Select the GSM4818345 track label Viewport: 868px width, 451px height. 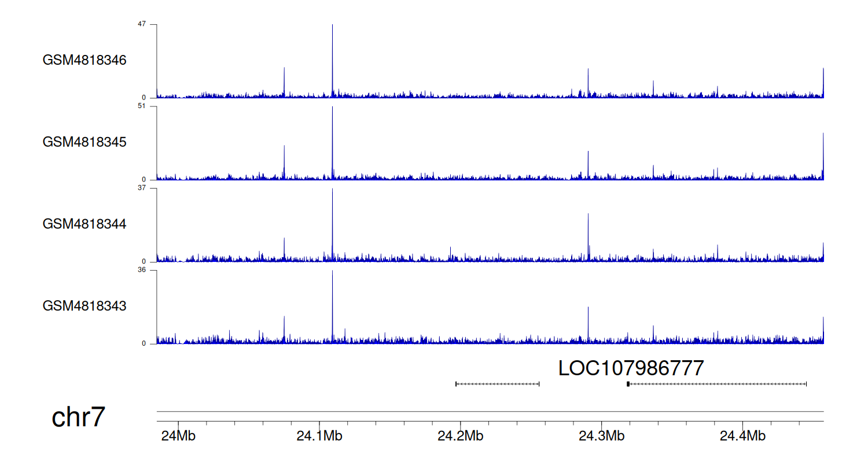(84, 142)
